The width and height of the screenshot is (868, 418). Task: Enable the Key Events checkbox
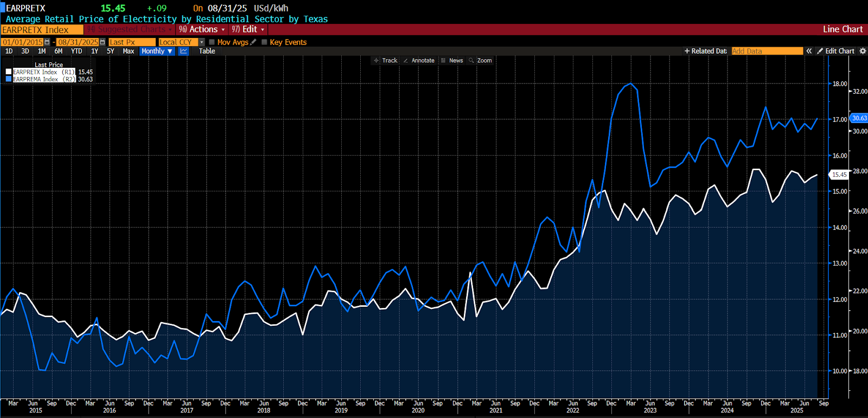coord(264,42)
